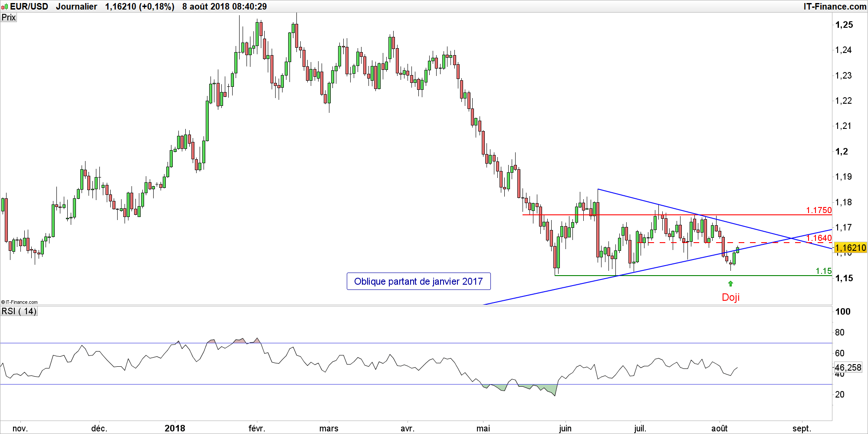Click the © IT-Finance.com copyright text
This screenshot has width=868, height=434.
tap(19, 302)
